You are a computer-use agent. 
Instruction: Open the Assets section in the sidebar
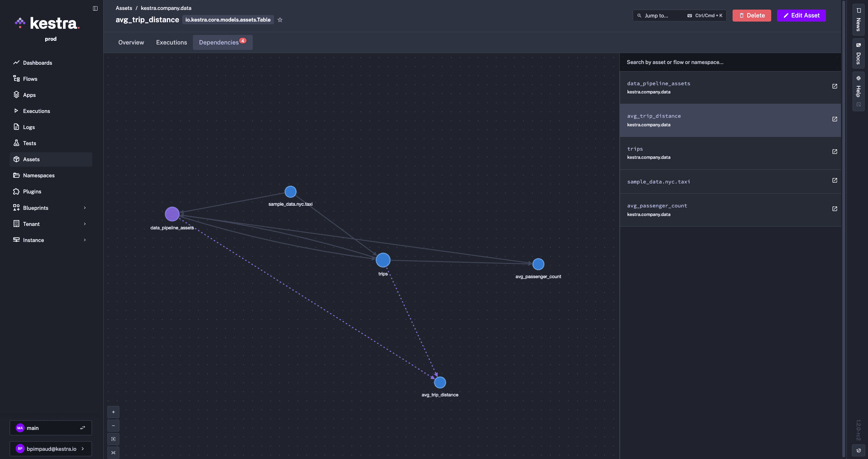[31, 159]
